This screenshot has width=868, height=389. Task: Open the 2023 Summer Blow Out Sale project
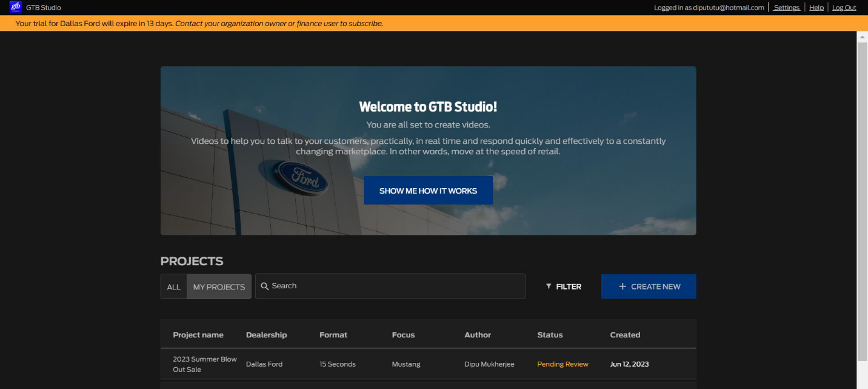coord(205,364)
